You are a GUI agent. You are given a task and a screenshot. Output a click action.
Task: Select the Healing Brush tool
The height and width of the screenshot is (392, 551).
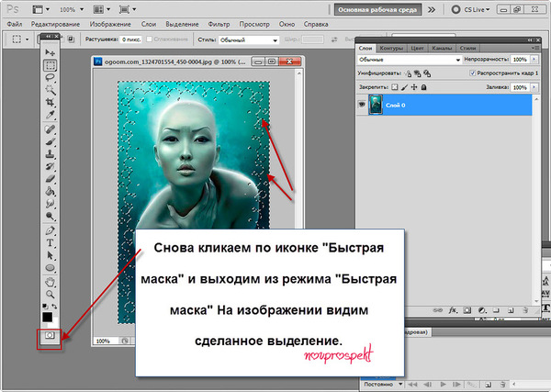pyautogui.click(x=50, y=129)
